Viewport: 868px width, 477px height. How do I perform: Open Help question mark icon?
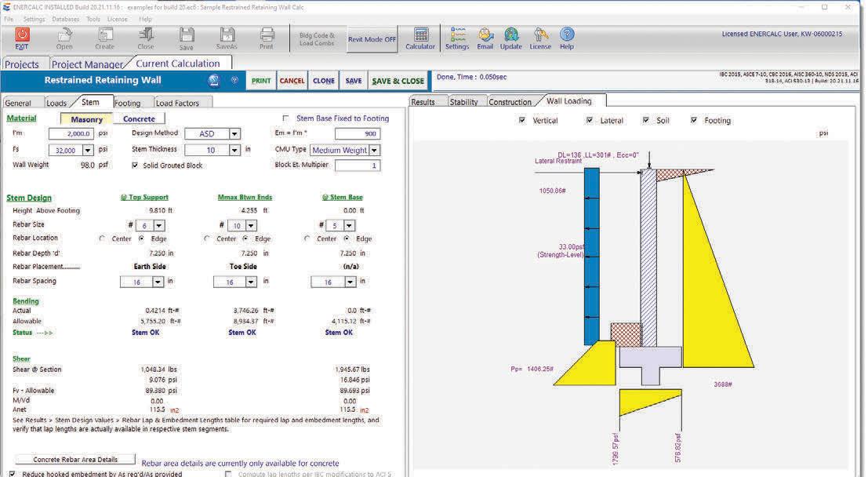pyautogui.click(x=567, y=35)
